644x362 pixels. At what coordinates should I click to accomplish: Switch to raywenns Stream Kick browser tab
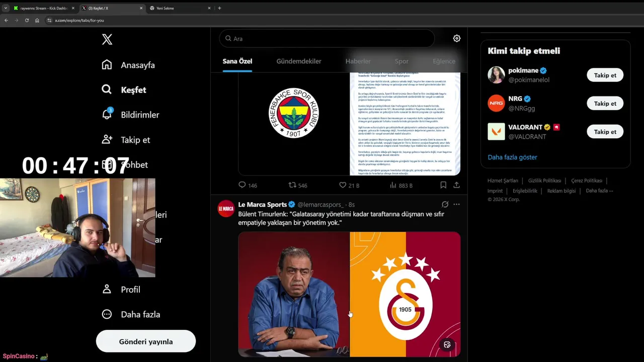coord(44,8)
